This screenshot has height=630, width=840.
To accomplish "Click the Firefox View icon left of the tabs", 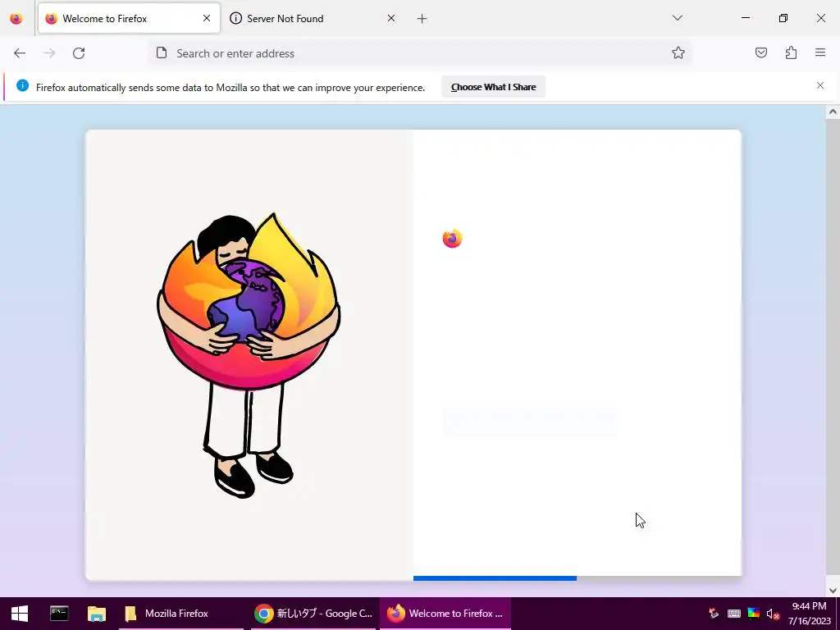I will click(16, 18).
